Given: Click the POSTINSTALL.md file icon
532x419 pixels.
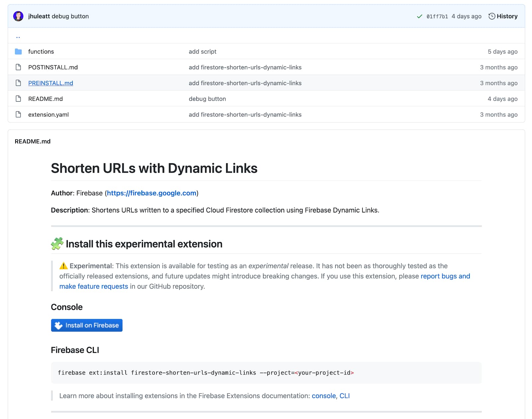Looking at the screenshot, I should pyautogui.click(x=18, y=67).
